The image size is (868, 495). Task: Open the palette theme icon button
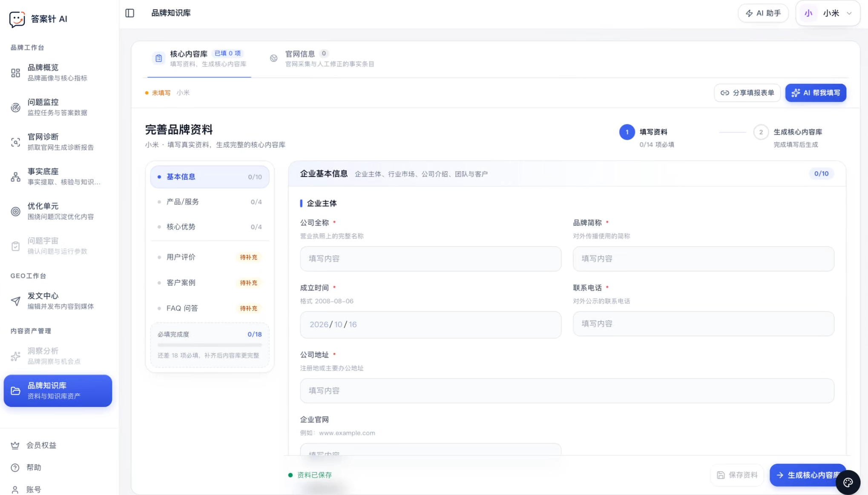coord(848,482)
